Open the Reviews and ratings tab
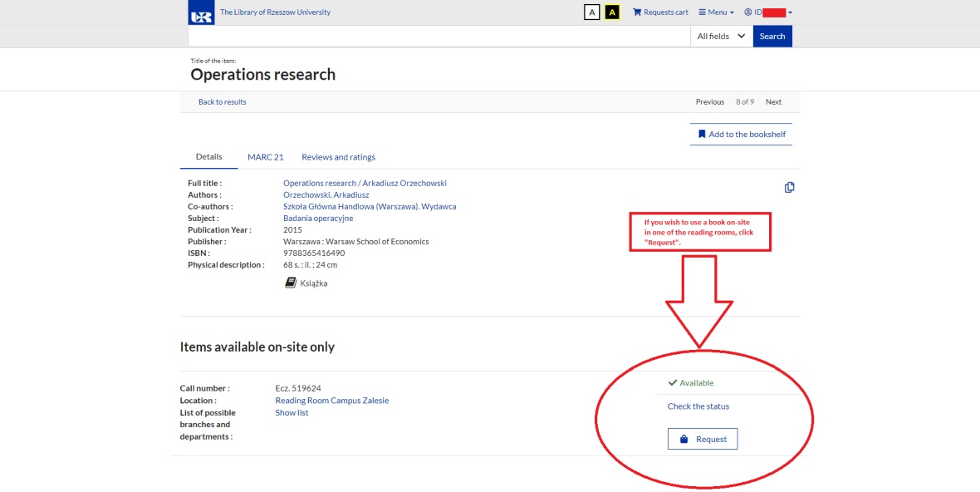Viewport: 980px width, 492px height. click(338, 158)
